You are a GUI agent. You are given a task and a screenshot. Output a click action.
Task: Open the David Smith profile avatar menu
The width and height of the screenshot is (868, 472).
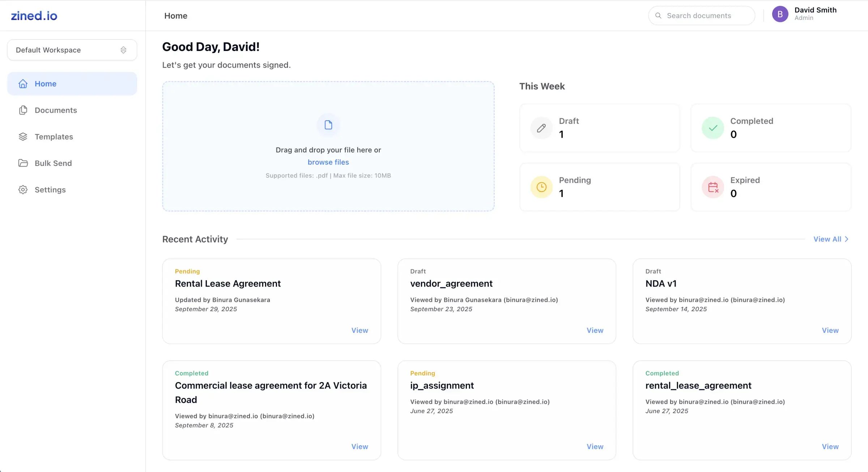[x=780, y=14]
